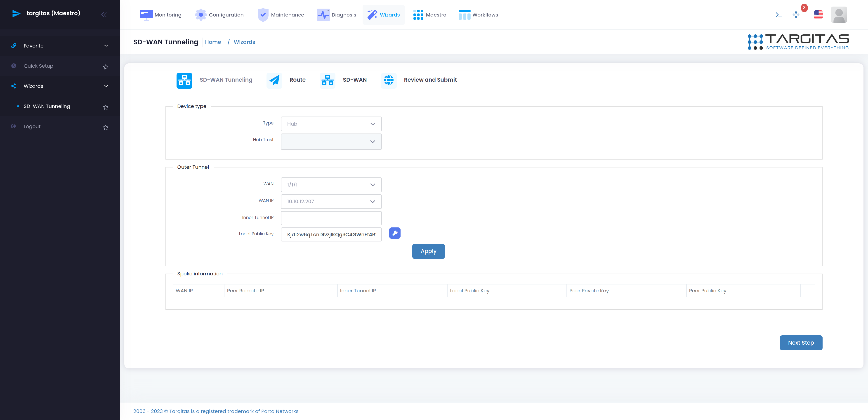Click the Wizards breadcrumb link
Image resolution: width=868 pixels, height=420 pixels.
pos(244,42)
